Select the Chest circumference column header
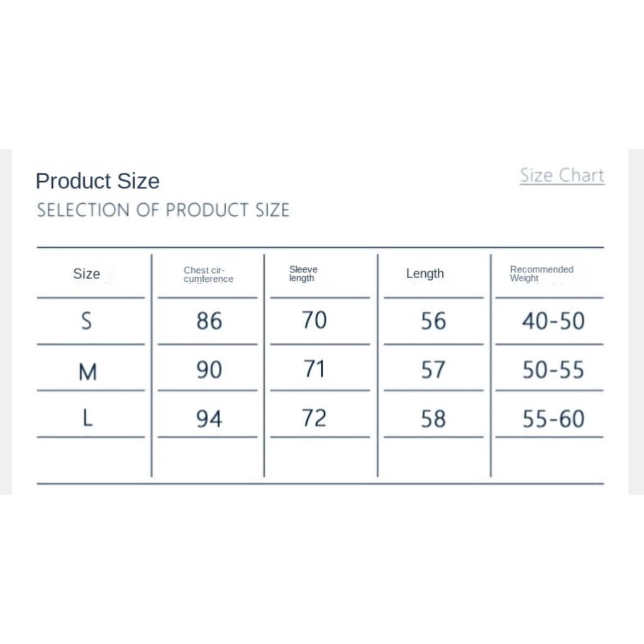 [x=208, y=274]
